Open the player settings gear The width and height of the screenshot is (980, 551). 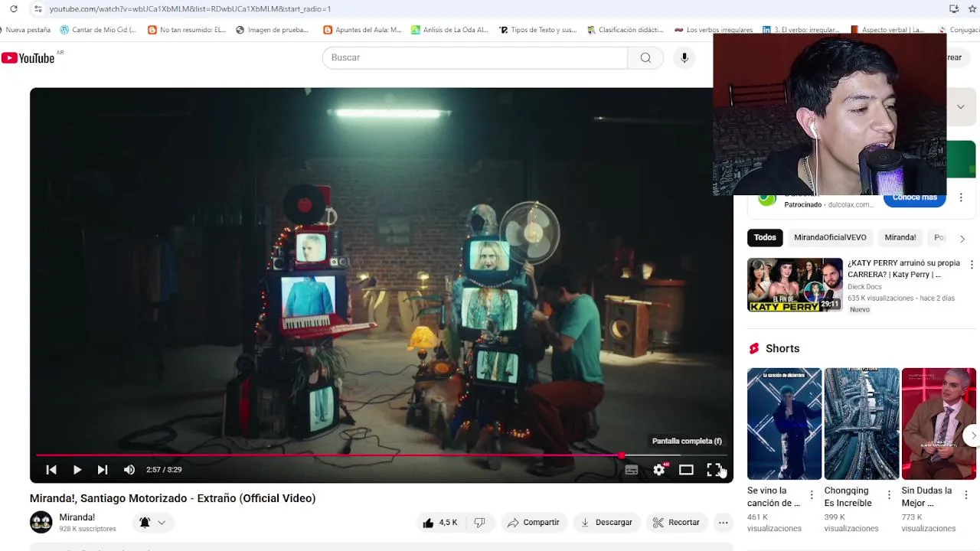pos(659,470)
